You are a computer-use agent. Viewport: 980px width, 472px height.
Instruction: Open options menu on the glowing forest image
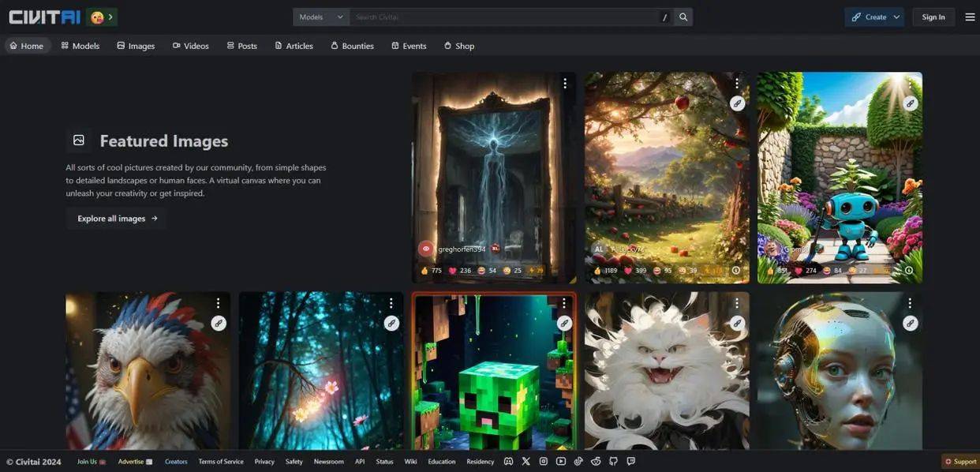(x=391, y=303)
